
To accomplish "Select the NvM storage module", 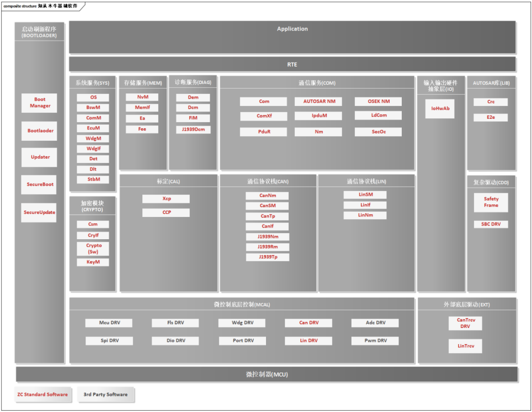I will (x=142, y=98).
